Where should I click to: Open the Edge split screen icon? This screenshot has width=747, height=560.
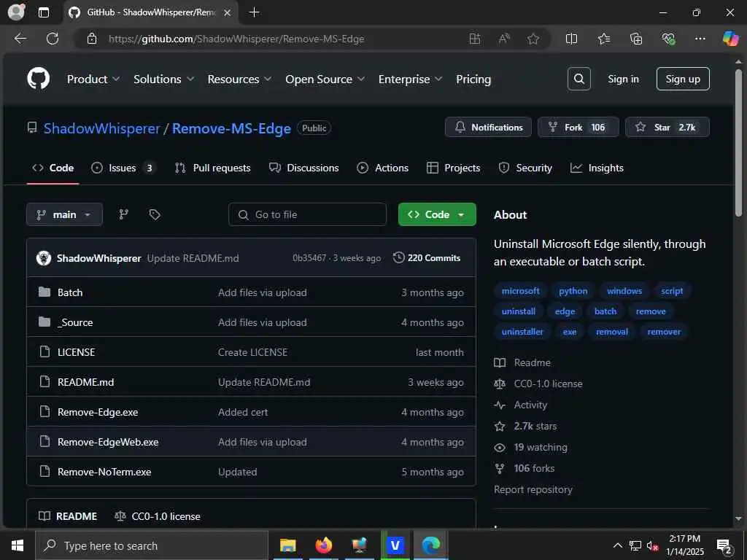click(x=571, y=39)
